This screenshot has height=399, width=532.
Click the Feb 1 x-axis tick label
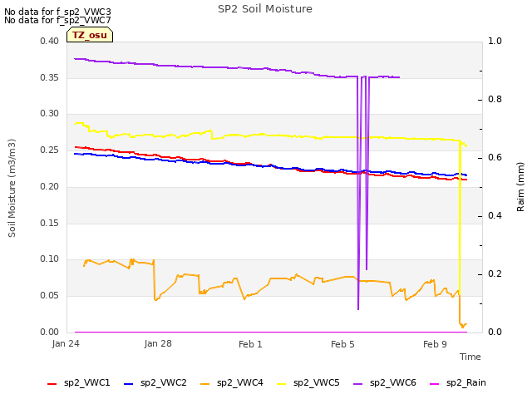250,344
